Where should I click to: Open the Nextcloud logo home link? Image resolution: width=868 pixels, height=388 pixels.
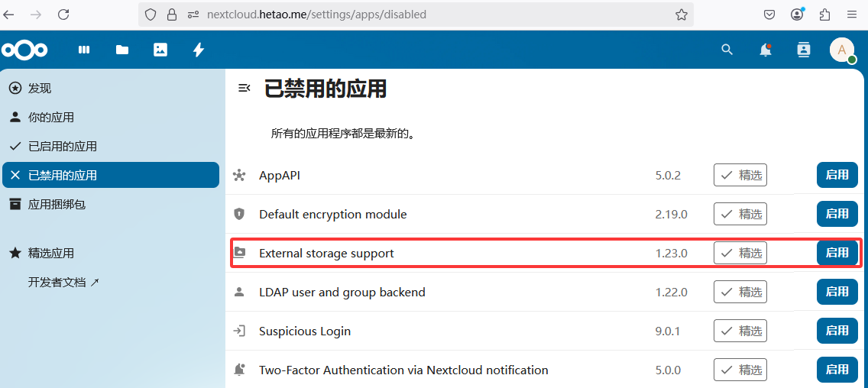coord(24,50)
